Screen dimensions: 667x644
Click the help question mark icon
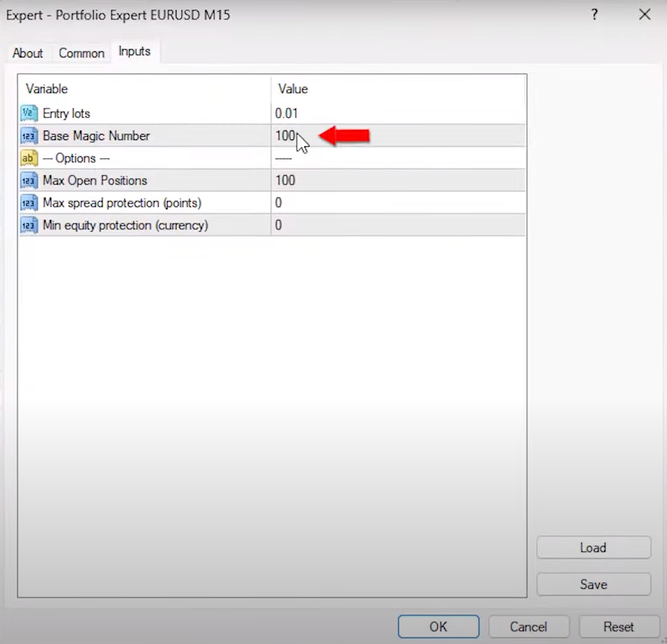point(594,14)
